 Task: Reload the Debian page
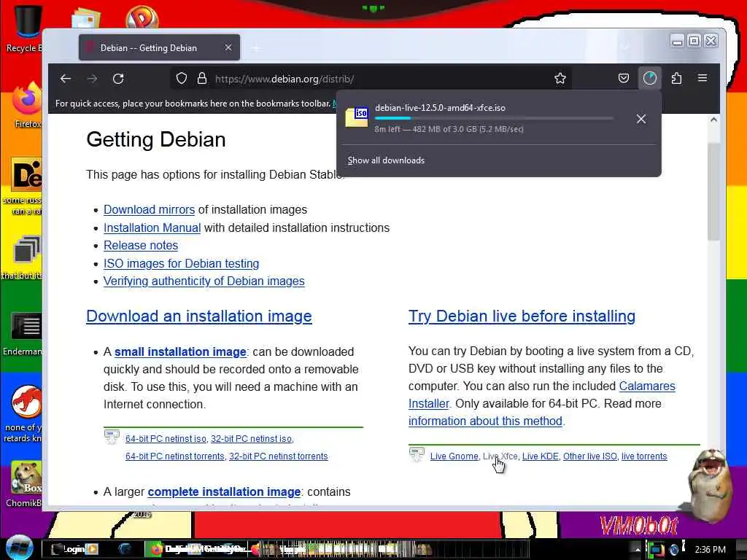click(x=118, y=79)
